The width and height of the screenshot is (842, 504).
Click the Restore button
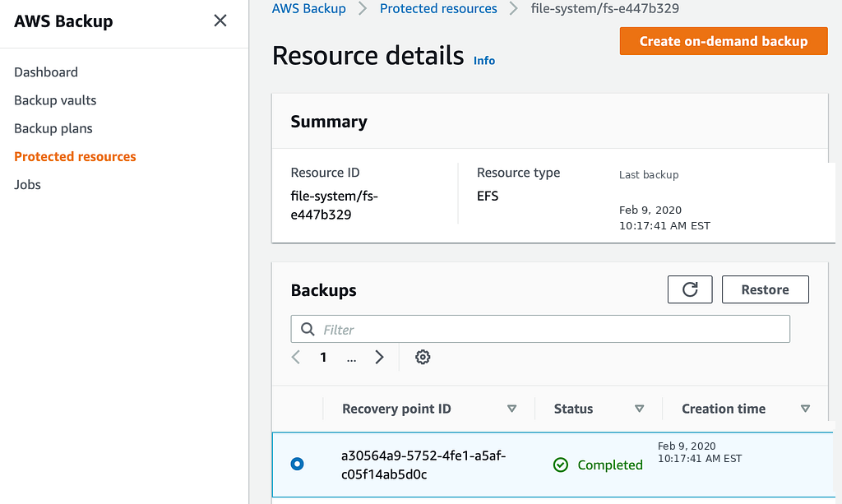pyautogui.click(x=766, y=290)
